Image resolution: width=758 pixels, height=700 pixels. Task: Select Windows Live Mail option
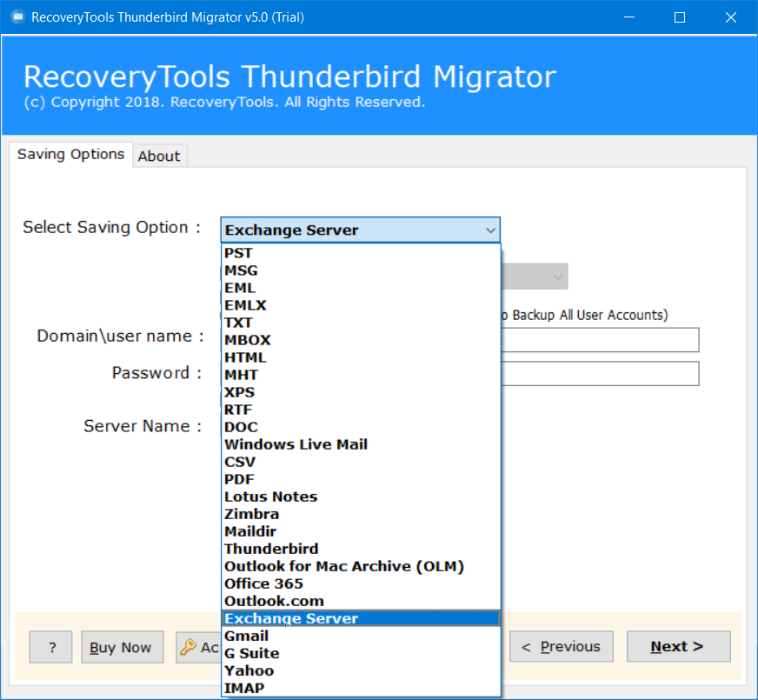tap(361, 444)
